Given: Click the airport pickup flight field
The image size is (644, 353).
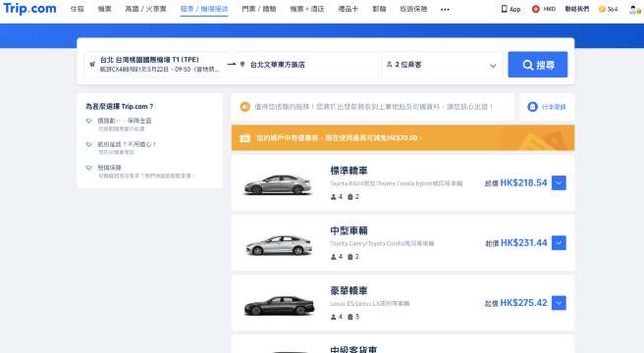Looking at the screenshot, I should pyautogui.click(x=156, y=65).
